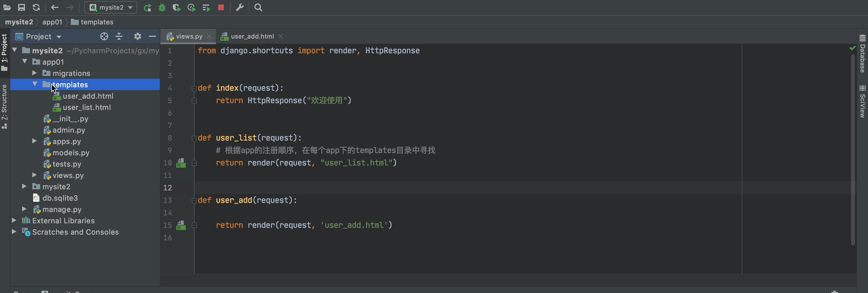Collapse the templates folder arrow
Image resolution: width=868 pixels, height=293 pixels.
35,84
